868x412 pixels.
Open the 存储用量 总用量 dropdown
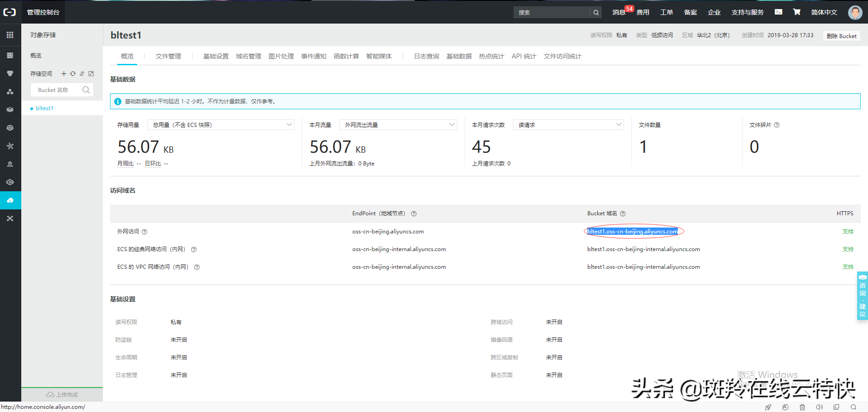click(x=221, y=125)
